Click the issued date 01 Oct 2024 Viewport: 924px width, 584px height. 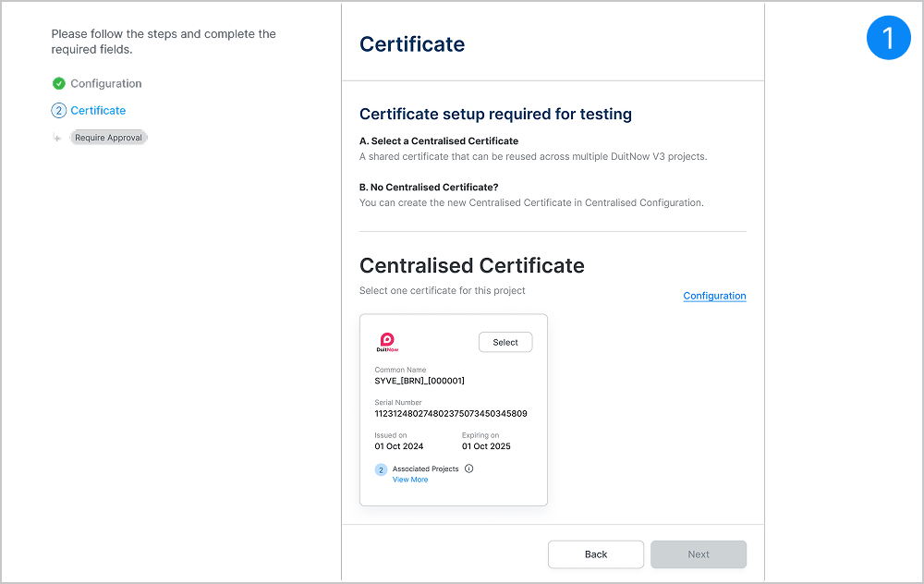pyautogui.click(x=399, y=446)
